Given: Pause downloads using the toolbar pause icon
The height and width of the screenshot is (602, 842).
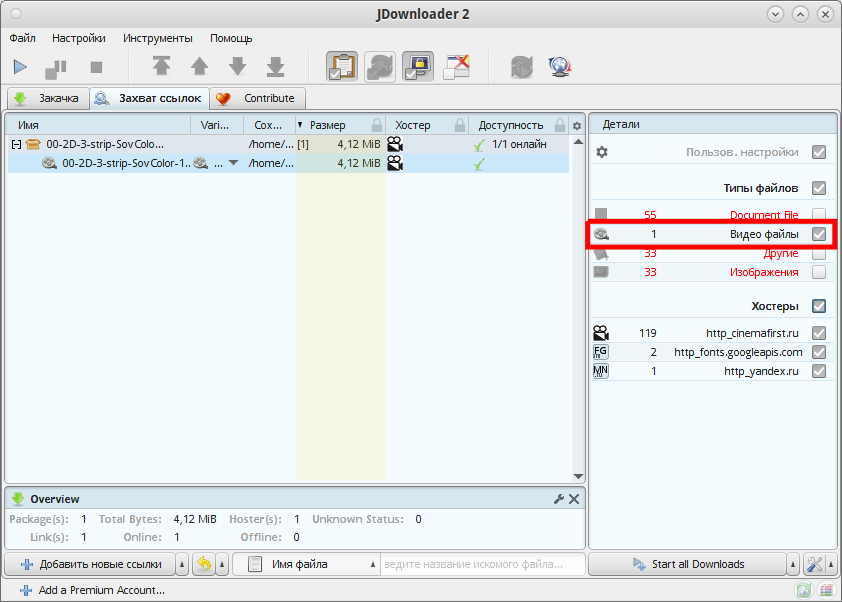Looking at the screenshot, I should click(56, 68).
